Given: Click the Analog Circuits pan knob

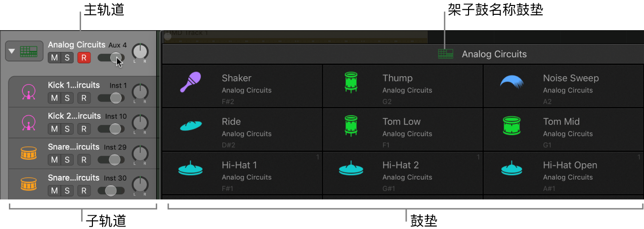Looking at the screenshot, I should [140, 51].
